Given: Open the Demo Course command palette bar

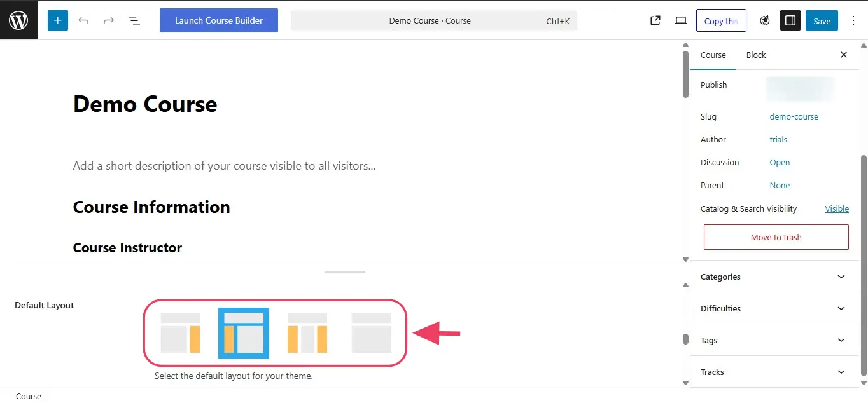Looking at the screenshot, I should (x=434, y=20).
